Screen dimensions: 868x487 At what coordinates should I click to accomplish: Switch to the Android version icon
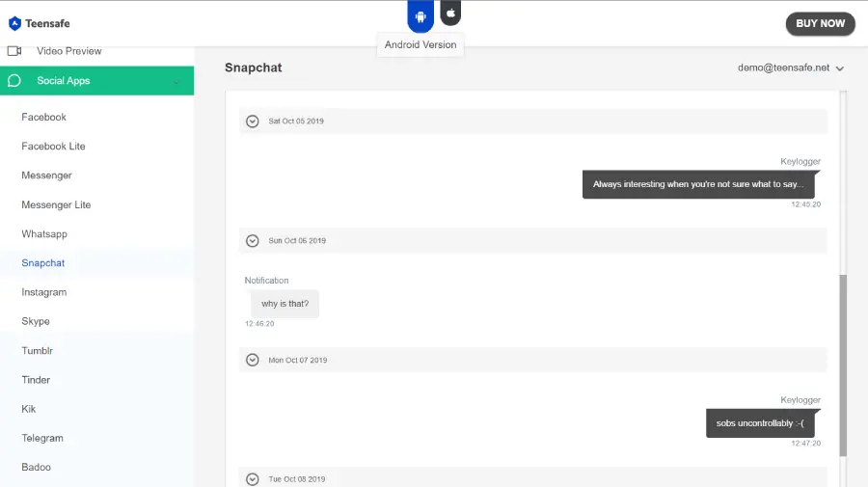[420, 16]
